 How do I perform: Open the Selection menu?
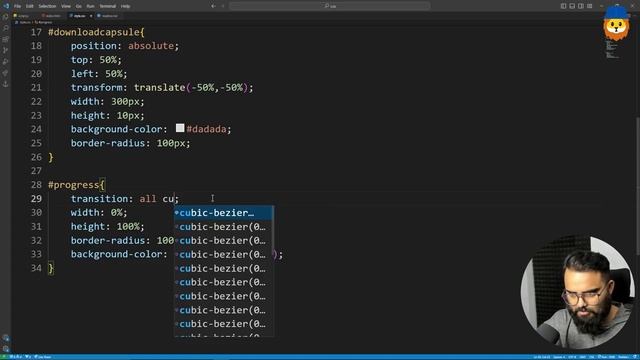[x=47, y=6]
